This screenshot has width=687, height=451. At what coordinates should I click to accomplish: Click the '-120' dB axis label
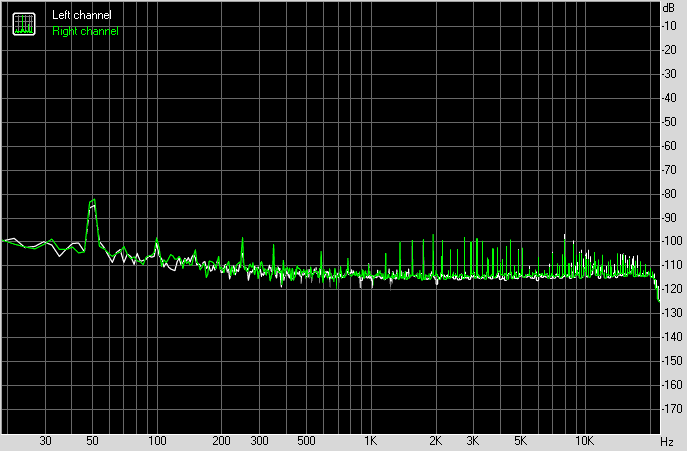click(x=672, y=289)
